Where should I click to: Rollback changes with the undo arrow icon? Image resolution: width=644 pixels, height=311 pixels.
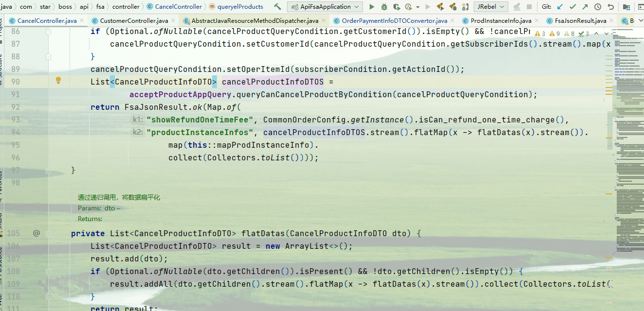click(x=610, y=7)
